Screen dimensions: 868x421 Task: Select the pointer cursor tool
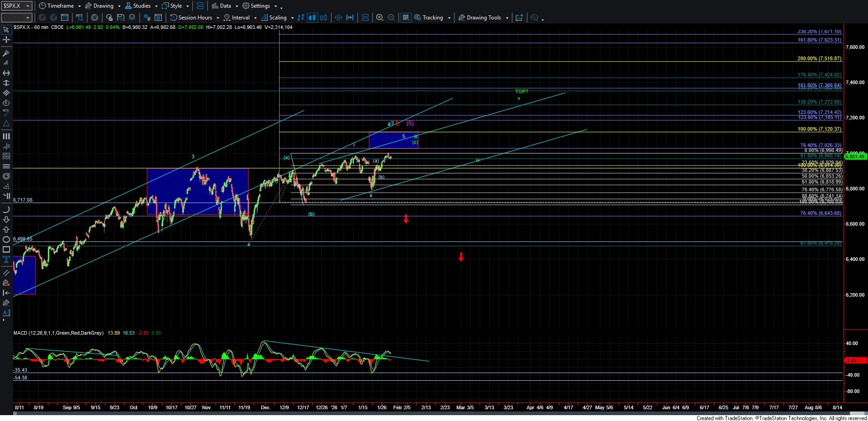[x=6, y=30]
